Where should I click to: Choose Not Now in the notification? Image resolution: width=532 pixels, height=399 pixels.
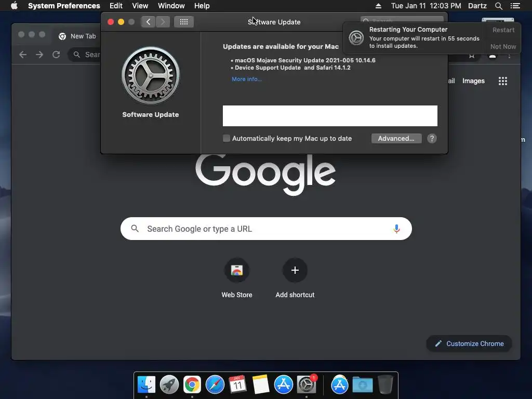[x=503, y=46]
